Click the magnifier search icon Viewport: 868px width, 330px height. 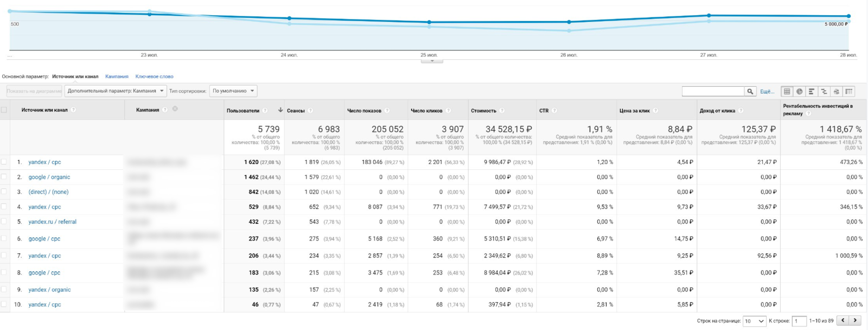[x=750, y=91]
